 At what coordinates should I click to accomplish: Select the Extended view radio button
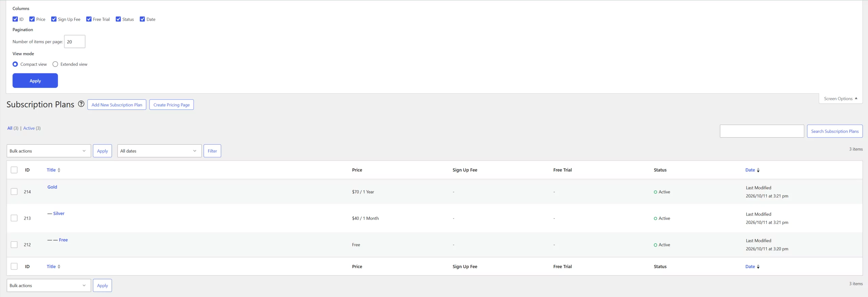(55, 64)
